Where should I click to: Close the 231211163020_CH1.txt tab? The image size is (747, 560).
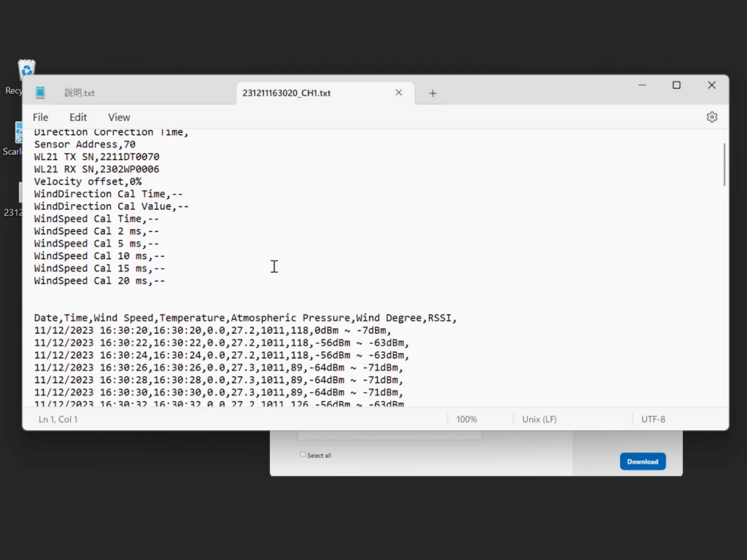click(398, 93)
